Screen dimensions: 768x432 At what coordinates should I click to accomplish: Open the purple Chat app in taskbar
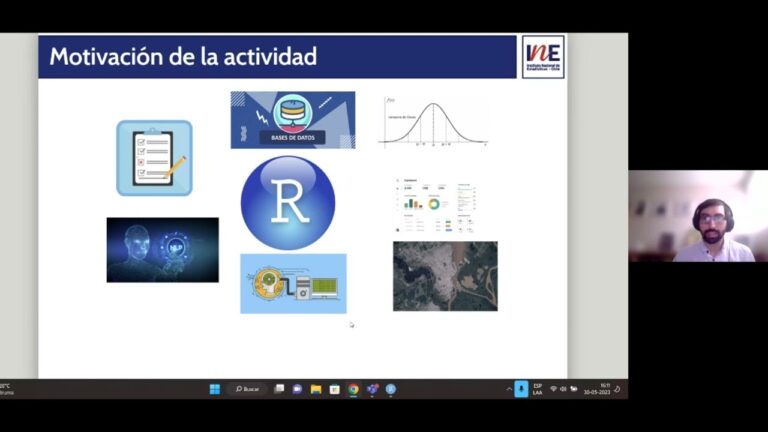tap(297, 389)
